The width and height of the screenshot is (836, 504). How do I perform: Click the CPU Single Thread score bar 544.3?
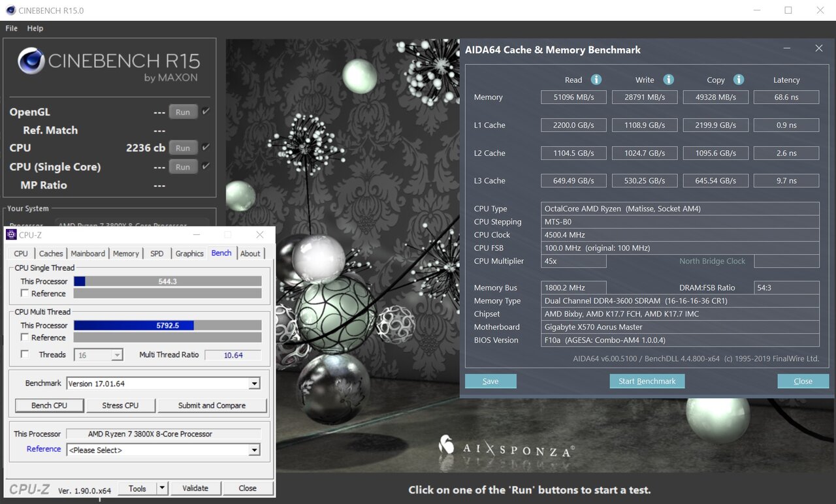pyautogui.click(x=168, y=281)
